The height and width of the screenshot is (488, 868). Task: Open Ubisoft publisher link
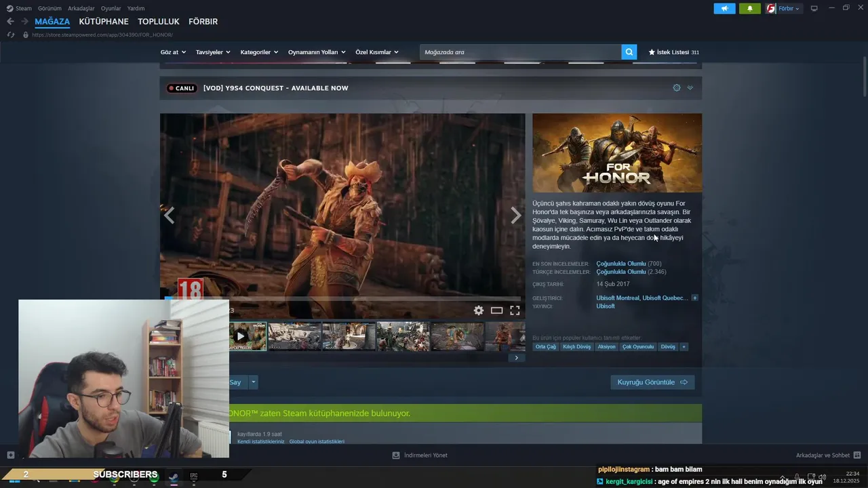coord(606,306)
